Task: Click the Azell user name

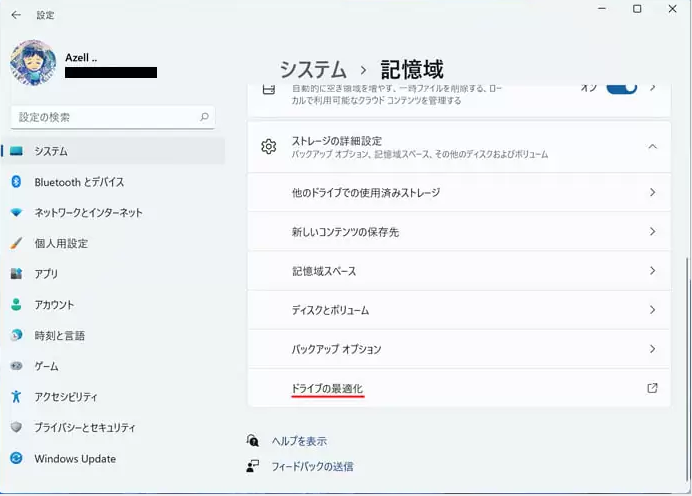Action: [81, 58]
